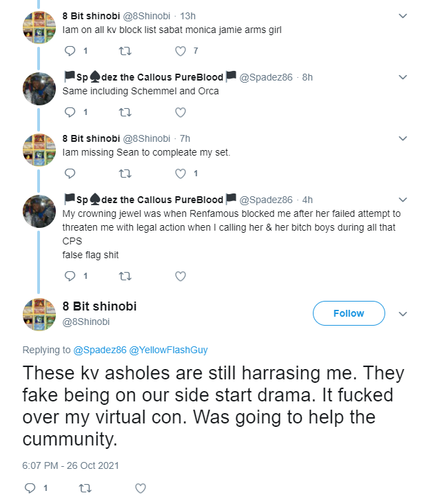The height and width of the screenshot is (504, 430).
Task: Open the chevron menu beside the Follow button
Action: [402, 314]
